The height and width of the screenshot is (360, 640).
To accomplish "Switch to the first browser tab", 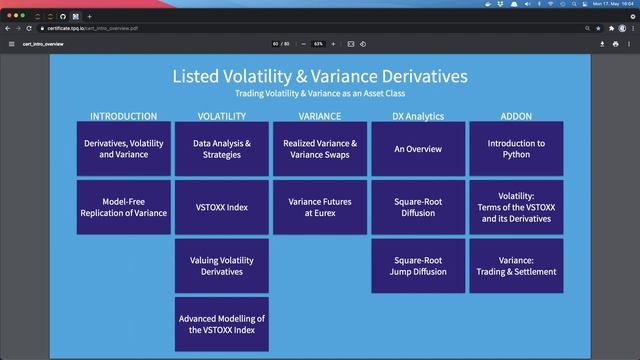I will click(38, 17).
